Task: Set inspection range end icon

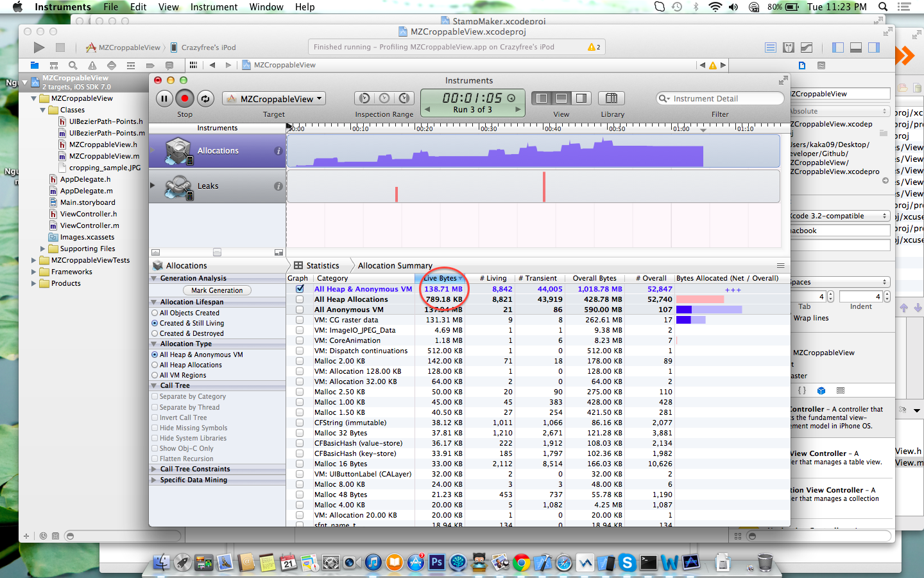Action: coord(404,98)
